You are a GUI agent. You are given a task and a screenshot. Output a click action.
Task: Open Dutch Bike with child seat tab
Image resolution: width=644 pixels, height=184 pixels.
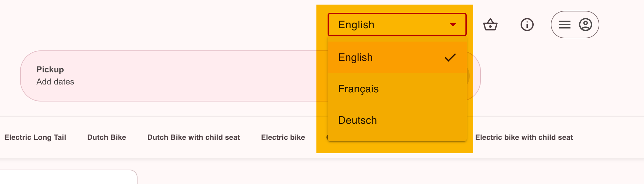pyautogui.click(x=194, y=138)
